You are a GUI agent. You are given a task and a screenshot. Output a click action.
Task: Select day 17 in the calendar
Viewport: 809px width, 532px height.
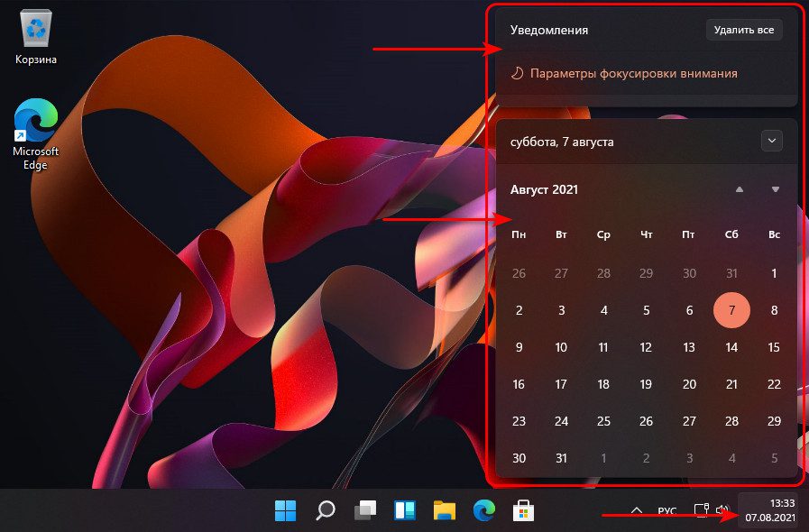click(x=561, y=384)
